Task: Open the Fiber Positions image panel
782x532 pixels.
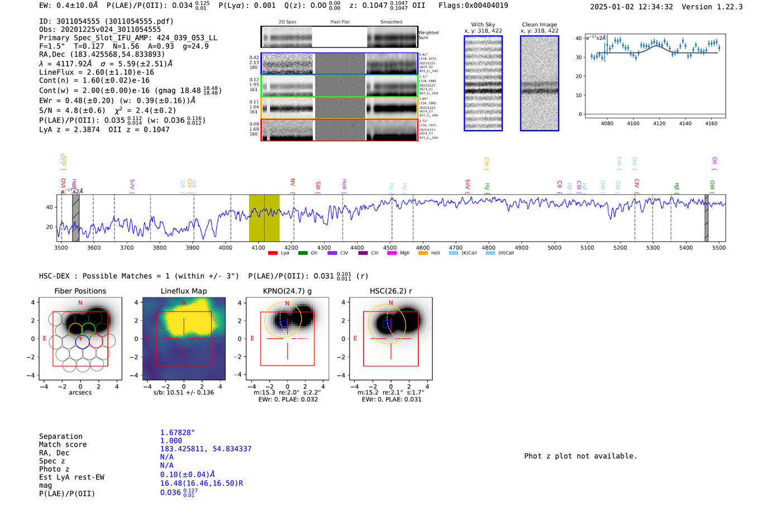Action: click(80, 339)
